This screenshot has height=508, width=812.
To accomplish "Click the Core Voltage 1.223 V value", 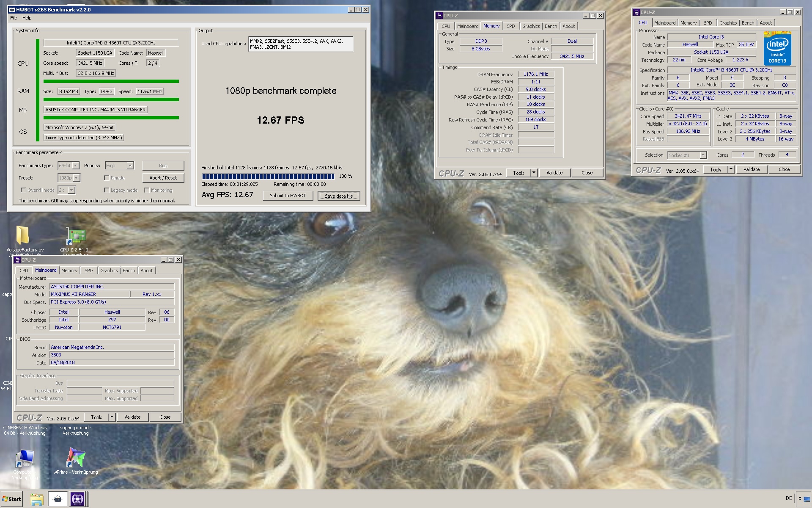I will point(740,60).
